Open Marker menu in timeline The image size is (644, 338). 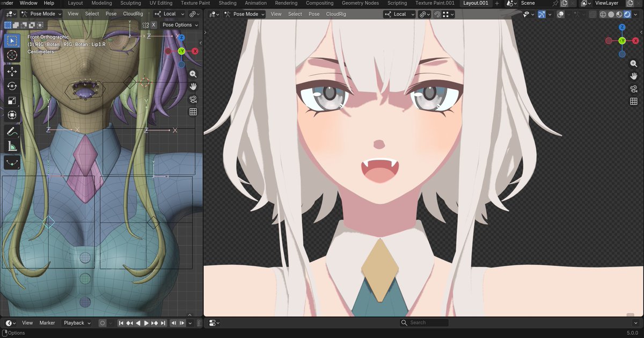[x=47, y=323]
